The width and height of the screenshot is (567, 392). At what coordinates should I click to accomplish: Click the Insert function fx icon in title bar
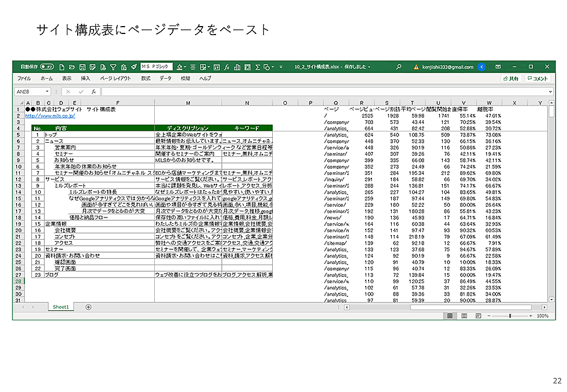pyautogui.click(x=226, y=67)
